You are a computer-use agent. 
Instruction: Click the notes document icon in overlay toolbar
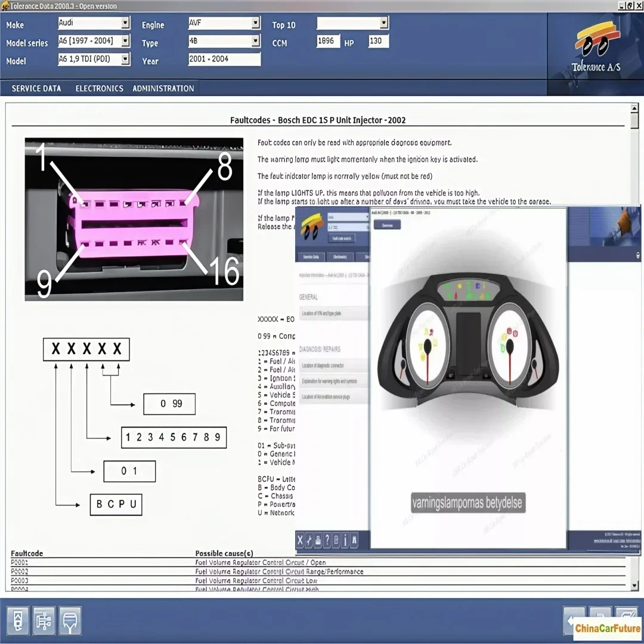pos(336,540)
